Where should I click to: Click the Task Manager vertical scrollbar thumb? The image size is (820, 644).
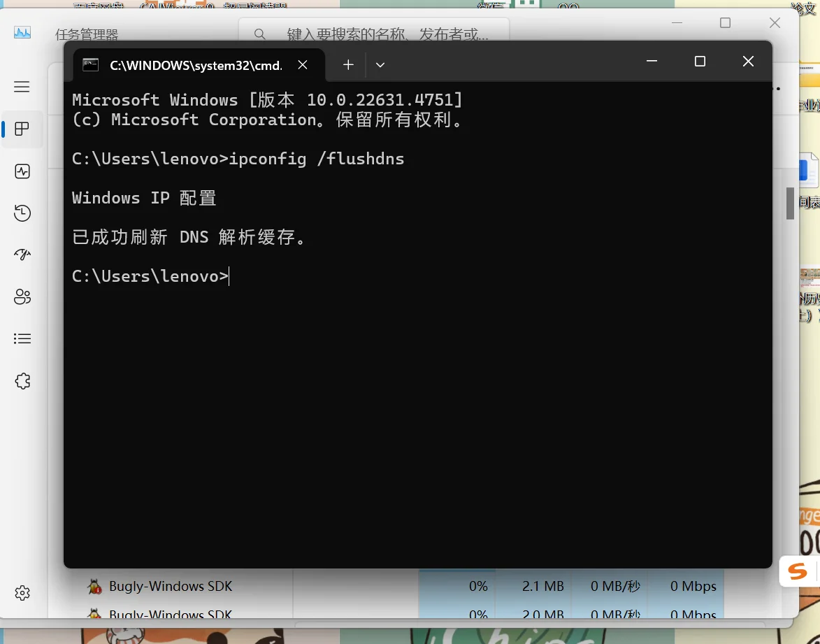click(790, 203)
